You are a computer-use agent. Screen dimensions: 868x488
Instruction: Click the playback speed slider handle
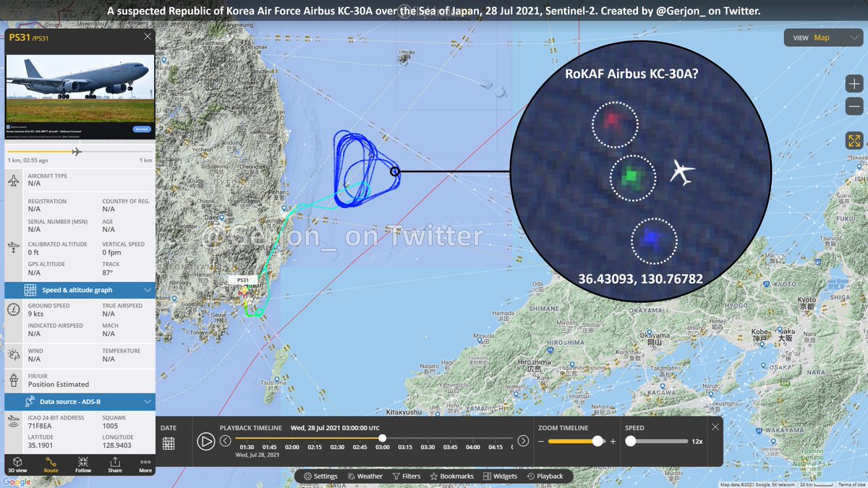click(631, 441)
